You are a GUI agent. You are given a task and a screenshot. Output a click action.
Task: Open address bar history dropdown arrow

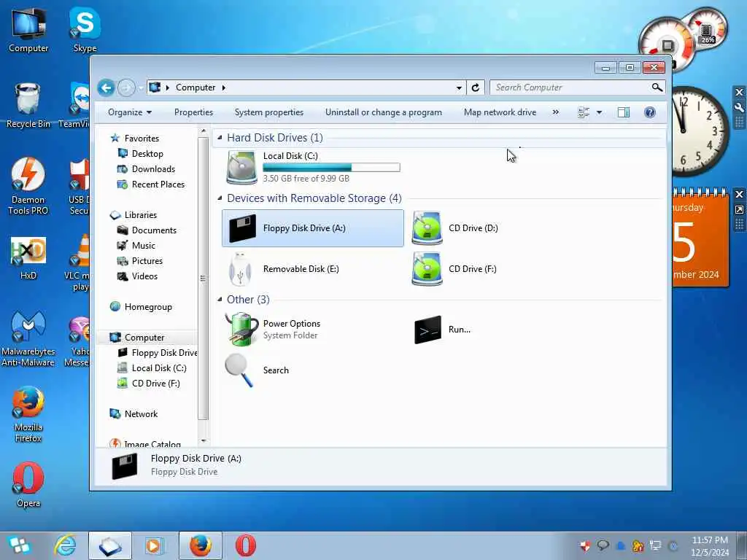(459, 87)
